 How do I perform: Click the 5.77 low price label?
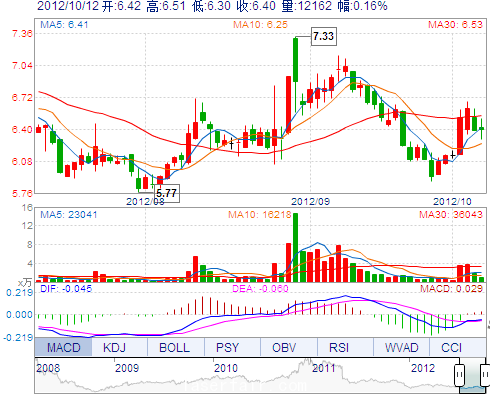click(x=167, y=193)
